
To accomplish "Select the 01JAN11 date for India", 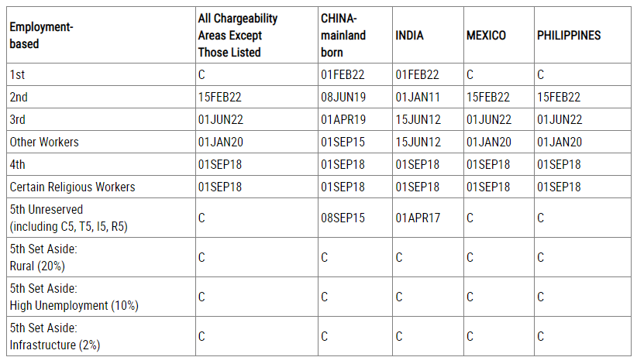I will [418, 98].
